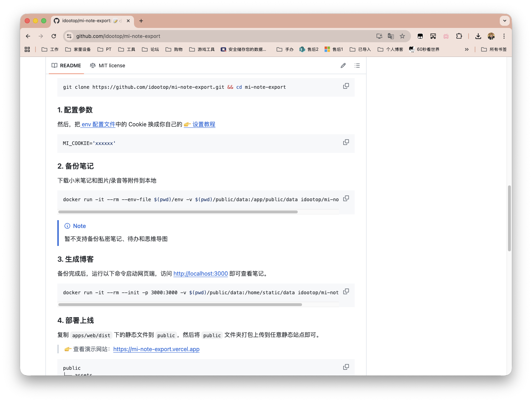Open the README outline (list) icon

357,66
